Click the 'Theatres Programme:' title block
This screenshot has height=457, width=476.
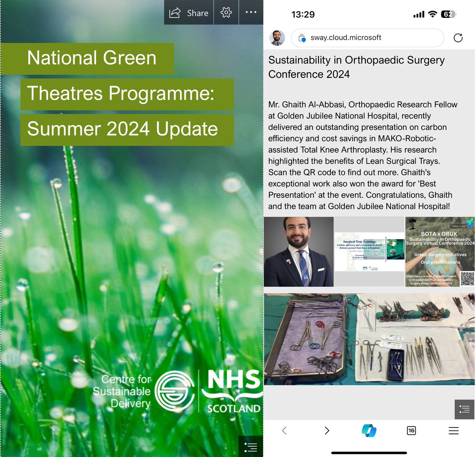click(127, 94)
